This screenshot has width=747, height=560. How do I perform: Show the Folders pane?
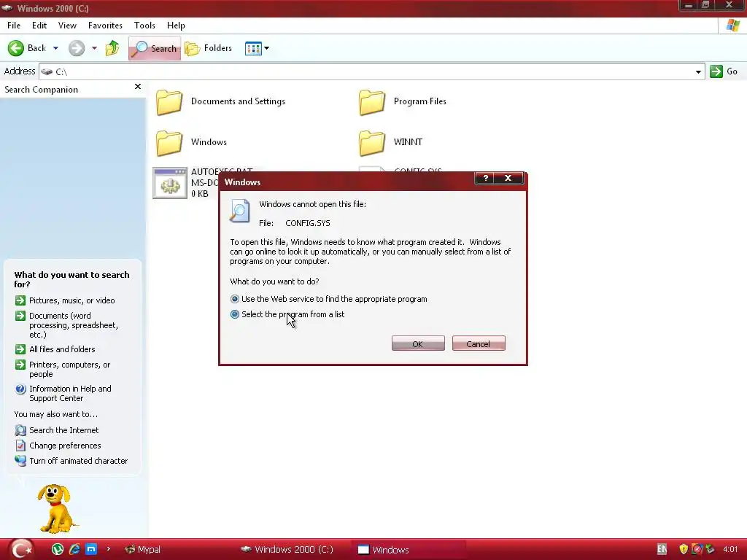coord(208,48)
